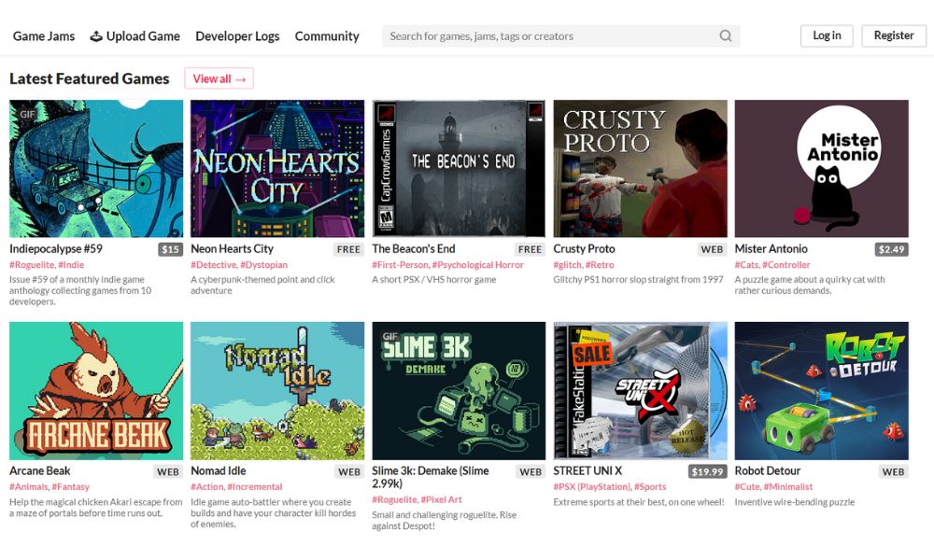This screenshot has height=560, width=934.
Task: Click the $15 price tag for Indiepocalypse #59
Action: coord(170,249)
